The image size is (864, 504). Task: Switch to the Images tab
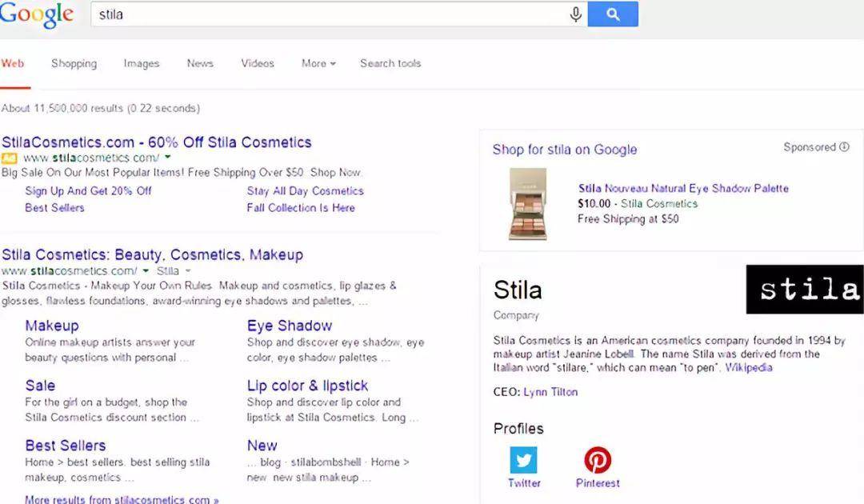(142, 63)
